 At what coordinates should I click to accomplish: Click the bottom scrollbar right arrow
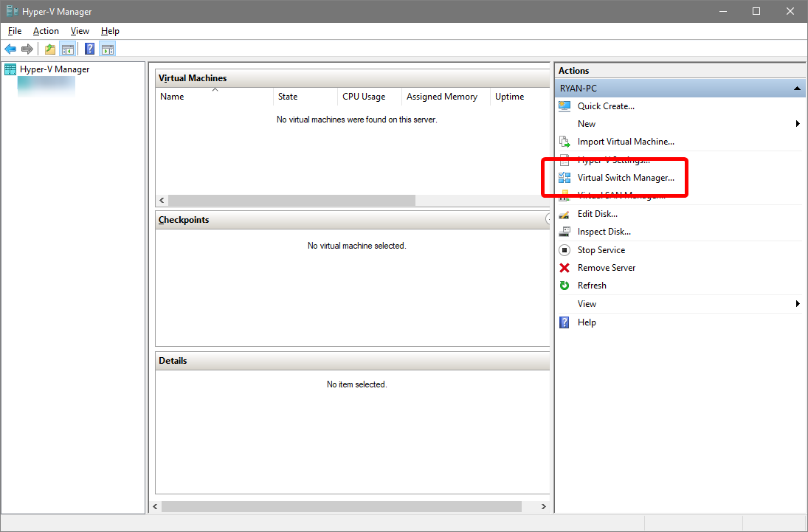[543, 507]
